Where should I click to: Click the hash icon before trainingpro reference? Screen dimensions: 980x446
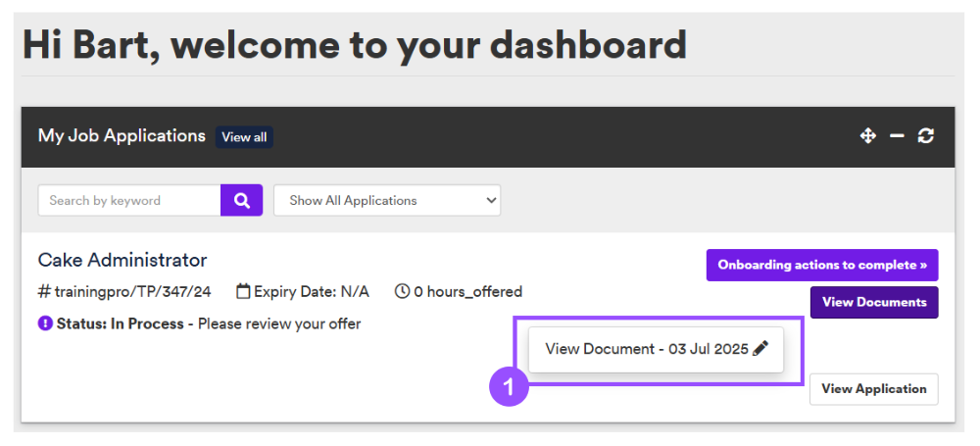click(44, 291)
